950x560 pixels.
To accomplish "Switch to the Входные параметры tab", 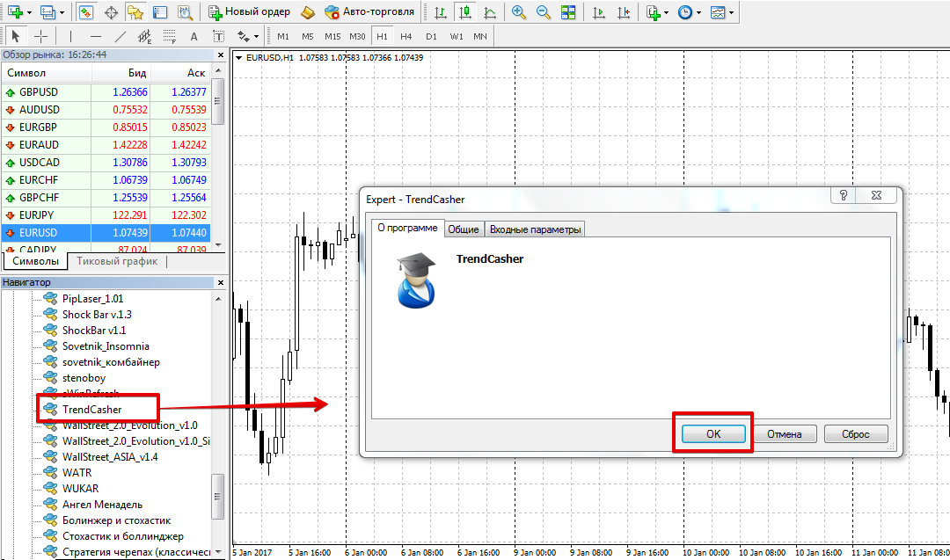I will tap(535, 229).
